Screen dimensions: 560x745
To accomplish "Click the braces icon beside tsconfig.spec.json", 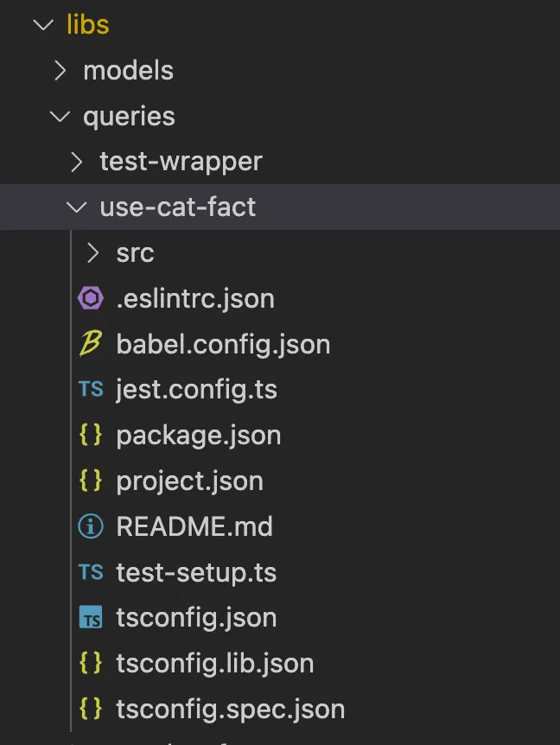I will pos(91,710).
